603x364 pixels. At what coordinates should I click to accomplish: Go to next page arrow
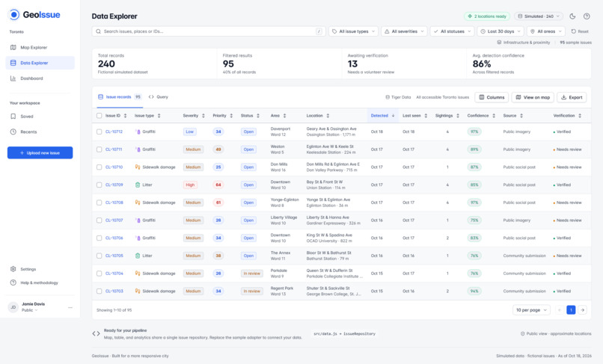[582, 309]
